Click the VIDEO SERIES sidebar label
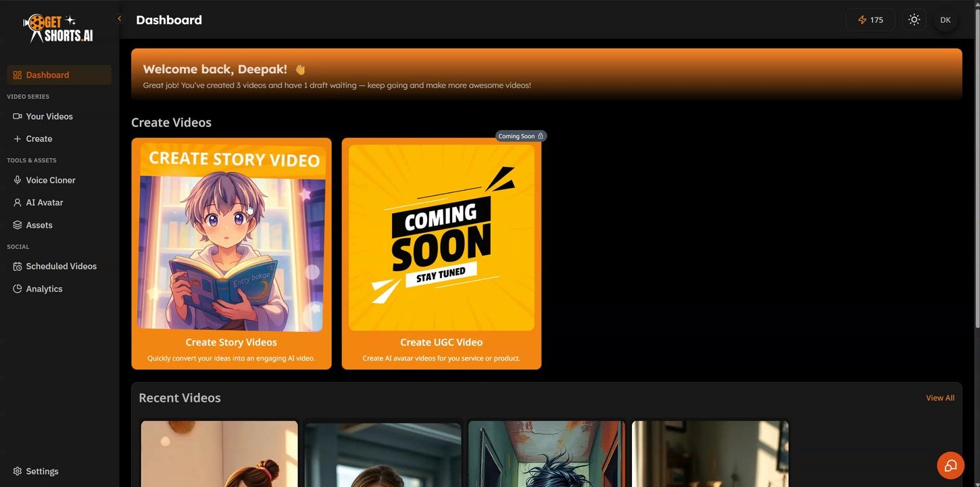The image size is (980, 487). tap(28, 97)
